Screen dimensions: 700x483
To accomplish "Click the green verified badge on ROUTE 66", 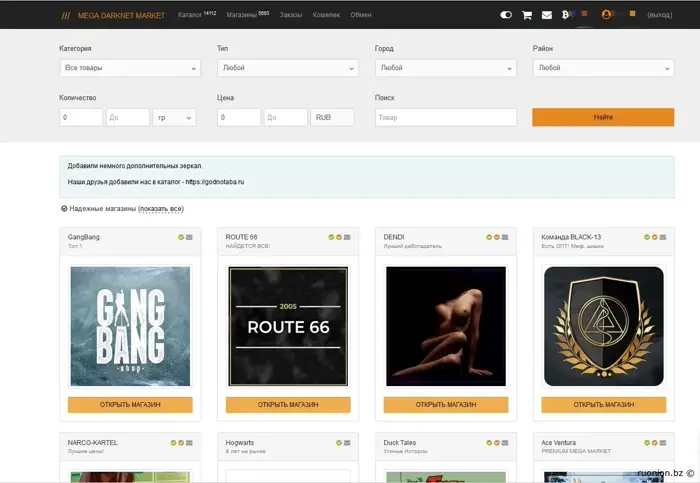I will pyautogui.click(x=330, y=237).
